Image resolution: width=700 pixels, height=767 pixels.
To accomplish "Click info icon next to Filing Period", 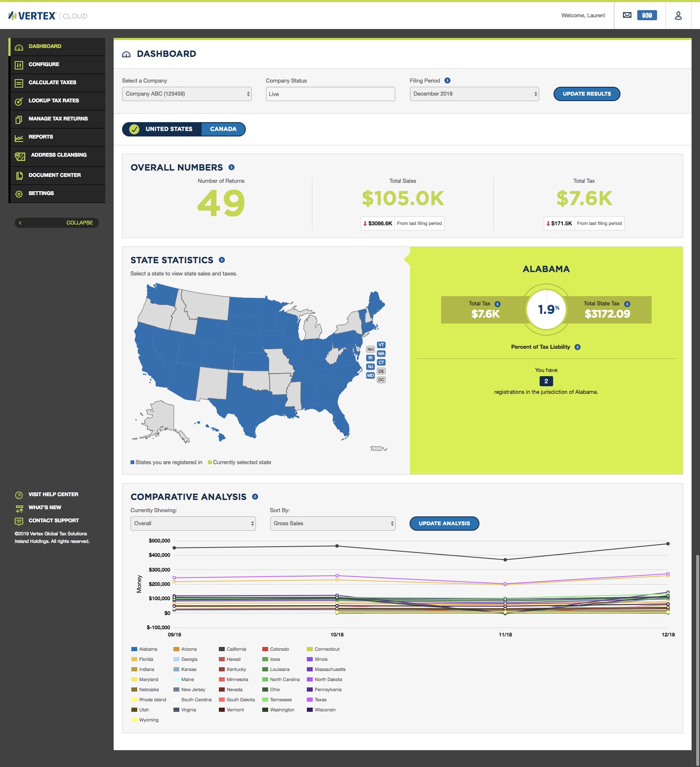I will coord(447,80).
